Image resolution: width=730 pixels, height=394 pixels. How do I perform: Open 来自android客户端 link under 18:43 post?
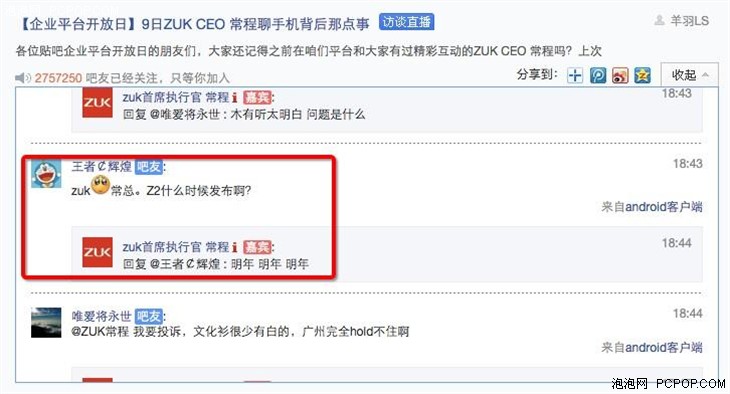(652, 206)
